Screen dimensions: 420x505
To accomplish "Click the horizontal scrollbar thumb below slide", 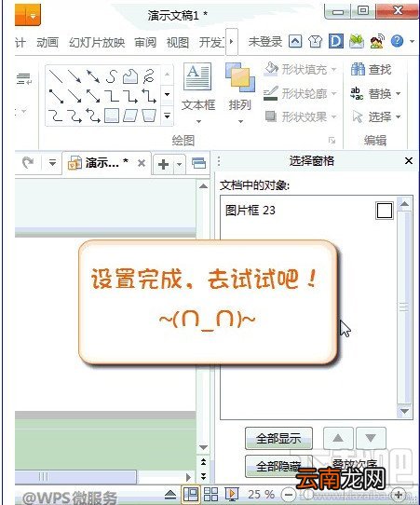I will [75, 476].
